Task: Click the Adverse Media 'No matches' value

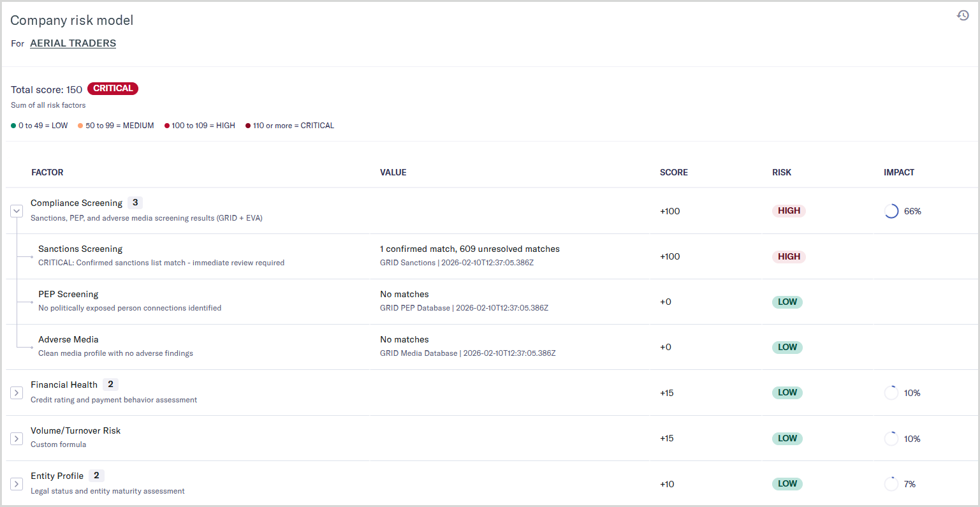Action: coord(404,339)
